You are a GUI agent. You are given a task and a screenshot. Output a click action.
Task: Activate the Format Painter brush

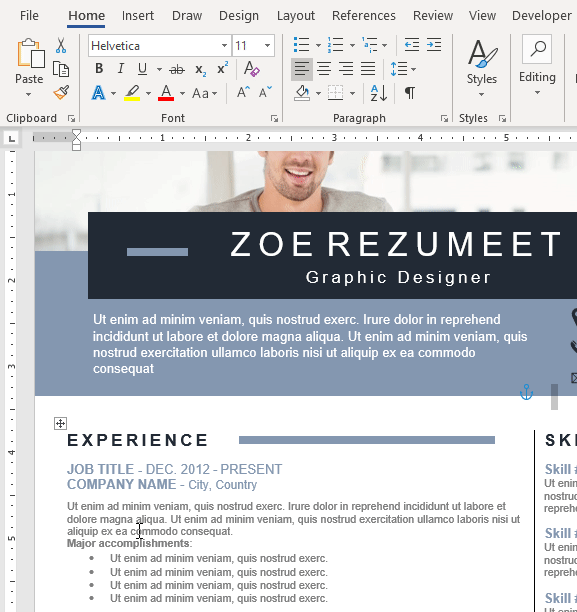(61, 93)
